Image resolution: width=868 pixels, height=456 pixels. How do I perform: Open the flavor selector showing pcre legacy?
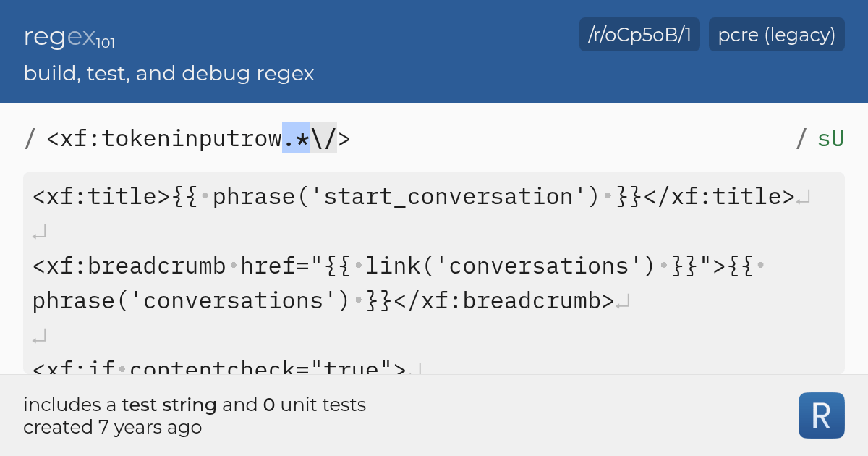[x=776, y=34]
